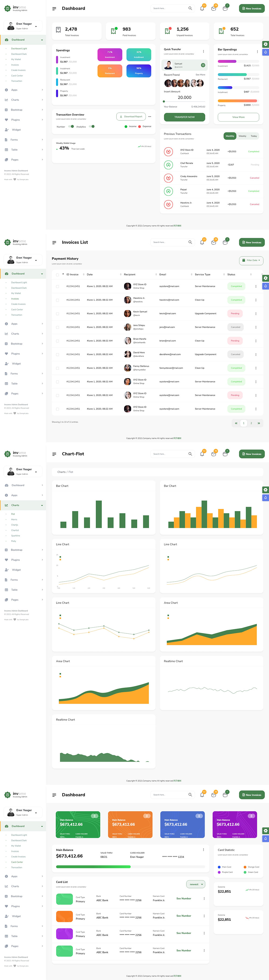269x980 pixels.
Task: Check the Jons Sitepu invoice row checkbox
Action: 58,327
